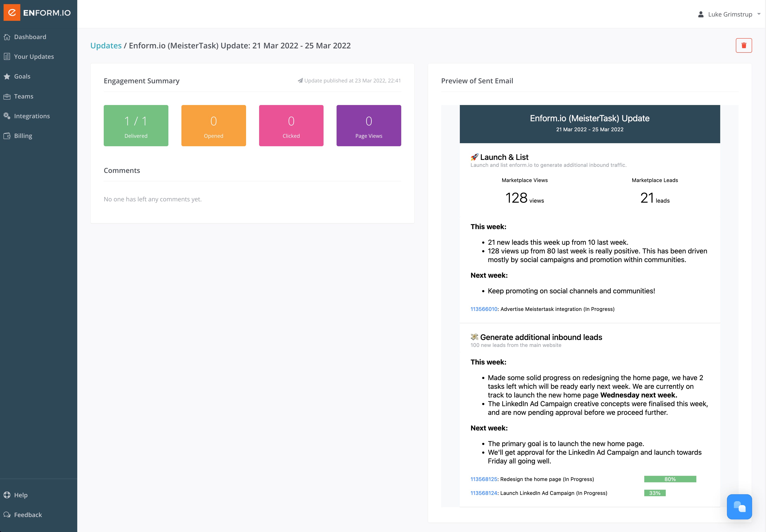Screen dimensions: 766x532
Task: Delete update with red trash button
Action: pyautogui.click(x=744, y=46)
